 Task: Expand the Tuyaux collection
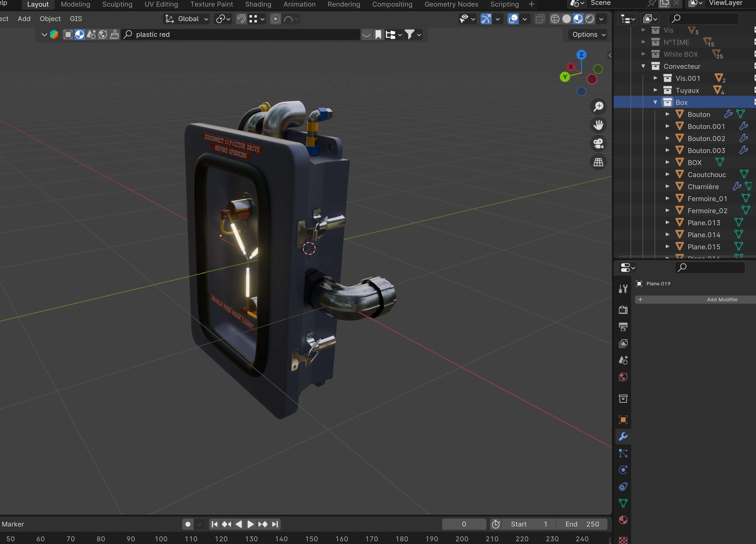[655, 90]
